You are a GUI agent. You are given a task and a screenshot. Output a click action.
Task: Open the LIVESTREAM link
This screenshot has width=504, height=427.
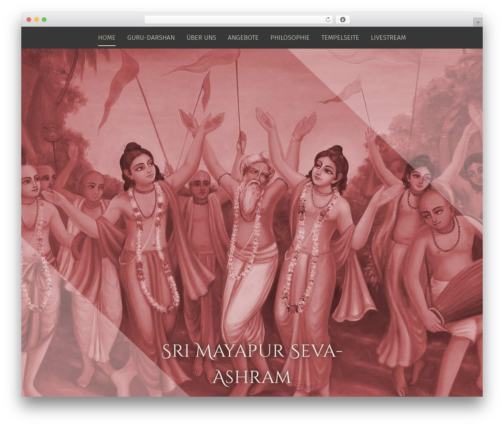pos(388,37)
